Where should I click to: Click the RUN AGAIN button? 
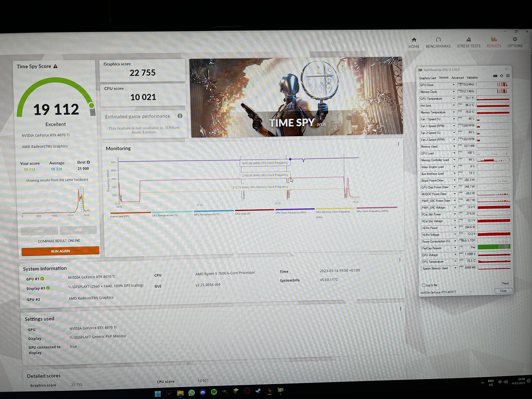[60, 251]
